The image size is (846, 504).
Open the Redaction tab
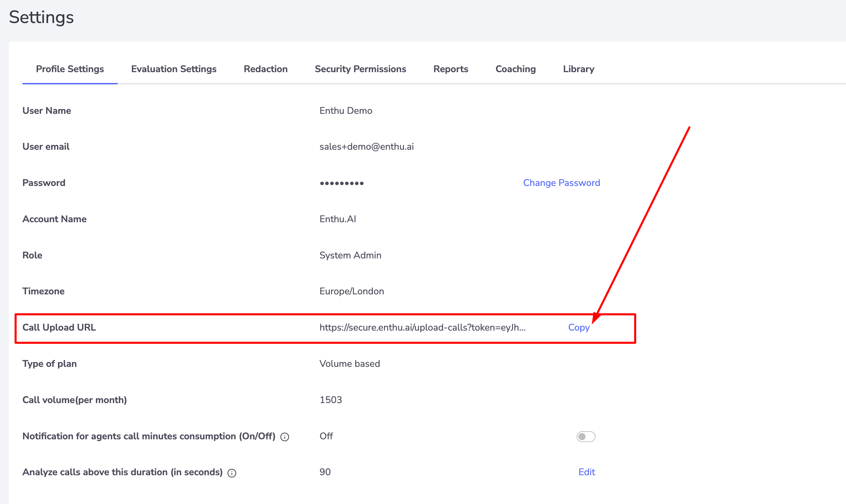265,69
